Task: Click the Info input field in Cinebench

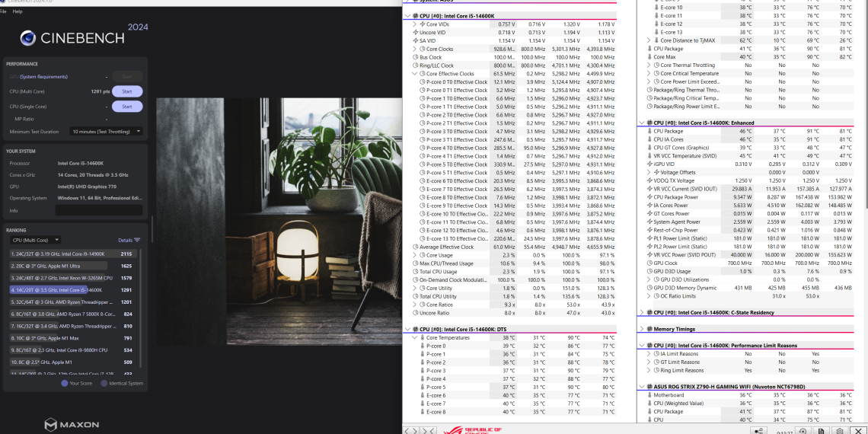Action: pyautogui.click(x=98, y=210)
